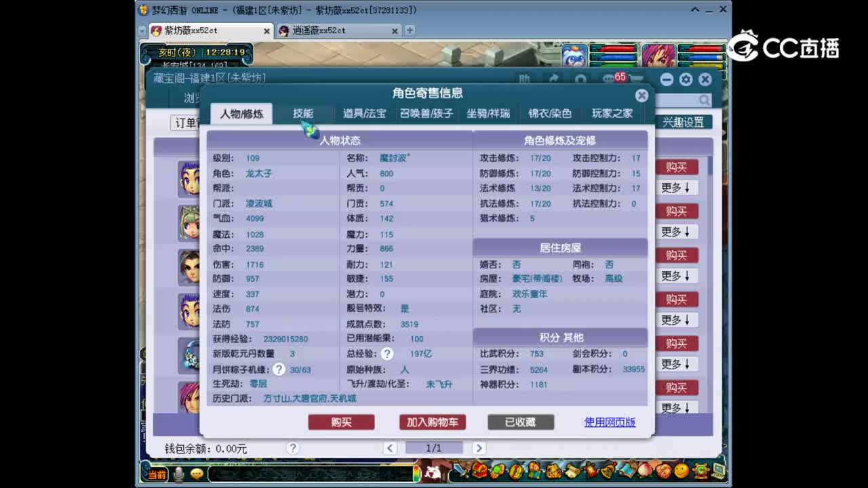Close the 角色寄售信息 dialog
Image resolution: width=868 pixels, height=488 pixels.
point(642,96)
